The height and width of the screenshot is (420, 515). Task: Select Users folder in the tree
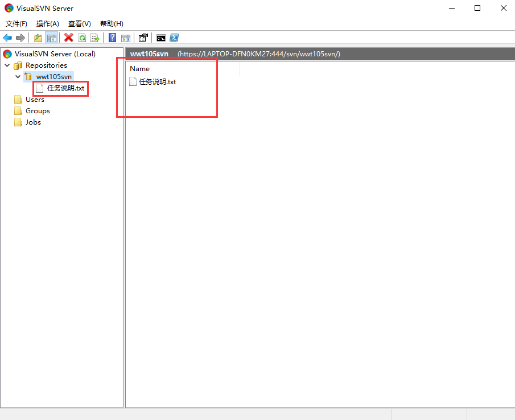point(35,100)
